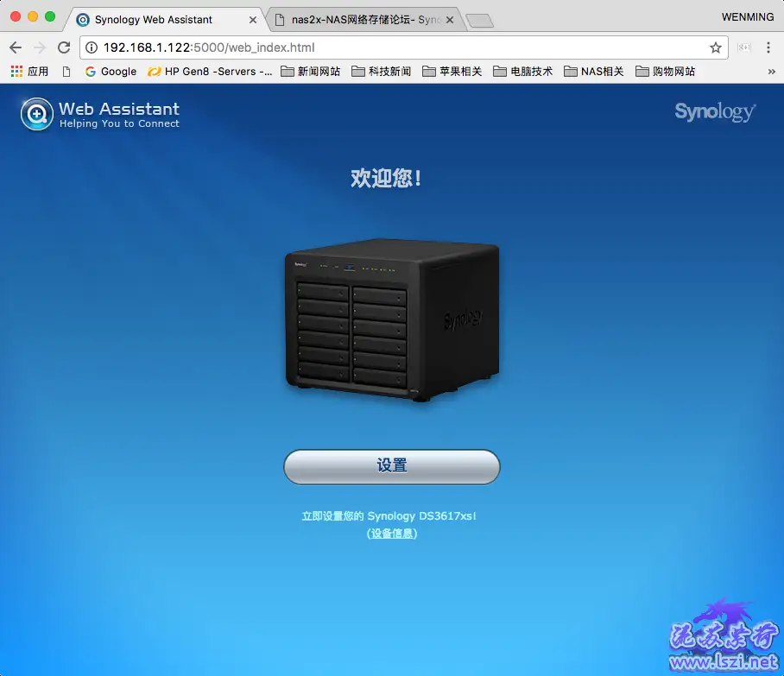Bookmark this page with the star icon
This screenshot has height=676, width=784.
[x=716, y=47]
